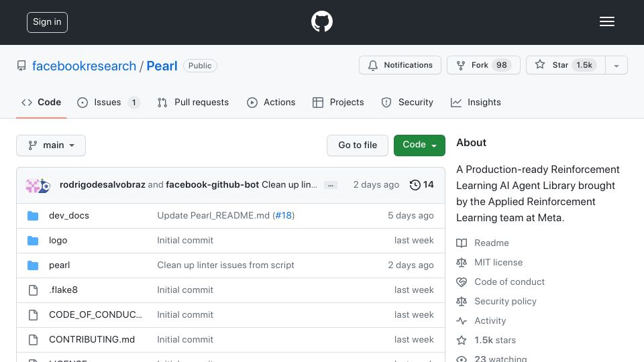Open the pearl folder

pos(60,265)
